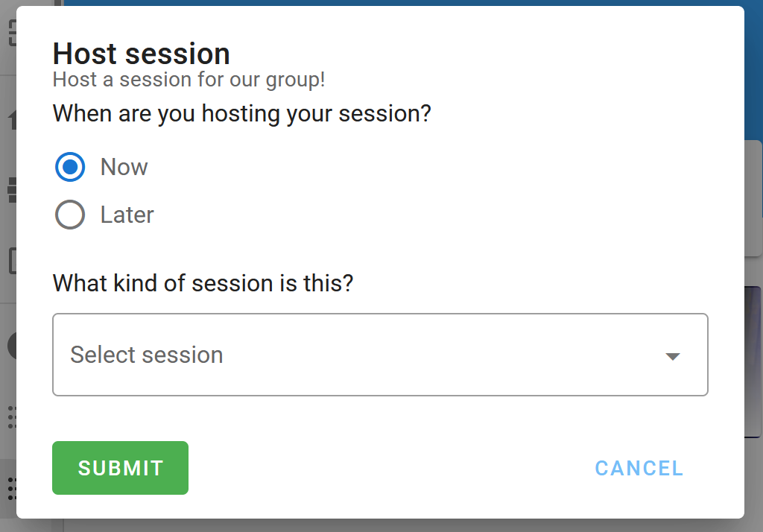This screenshot has height=532, width=763.
Task: Select the "Now" radio button circle
Action: (x=70, y=167)
